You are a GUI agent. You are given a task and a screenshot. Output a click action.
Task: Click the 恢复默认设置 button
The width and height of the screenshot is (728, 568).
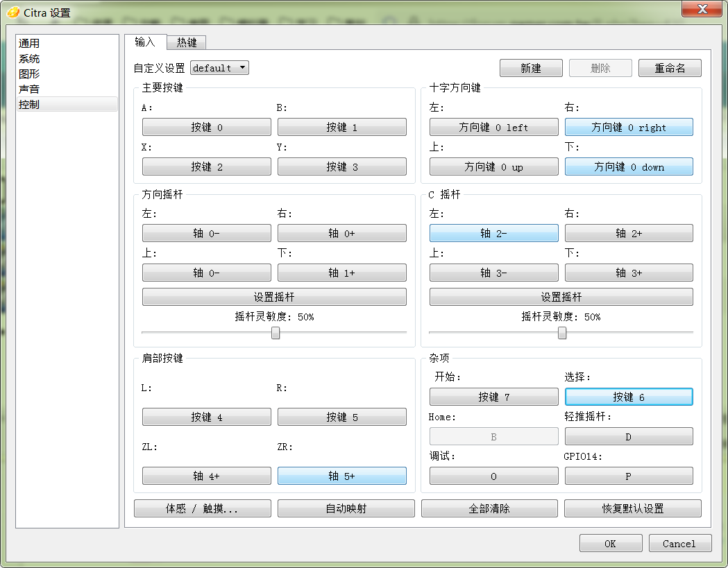pyautogui.click(x=633, y=508)
